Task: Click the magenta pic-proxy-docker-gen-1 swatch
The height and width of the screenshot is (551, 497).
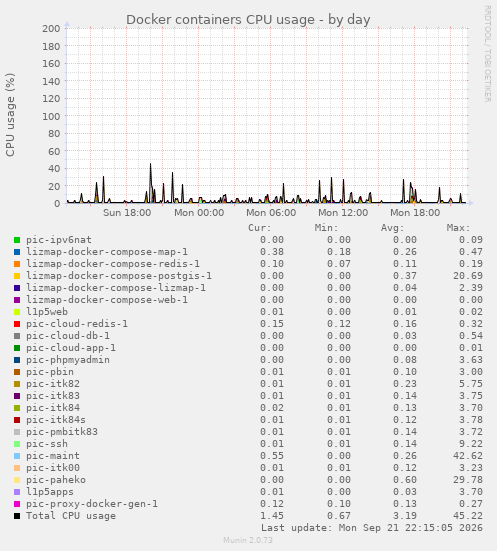Action: click(x=17, y=504)
